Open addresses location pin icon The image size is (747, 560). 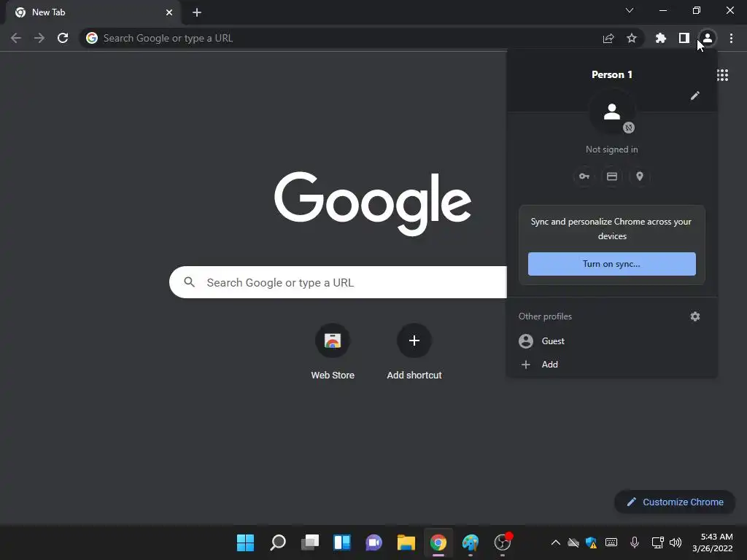click(x=640, y=176)
